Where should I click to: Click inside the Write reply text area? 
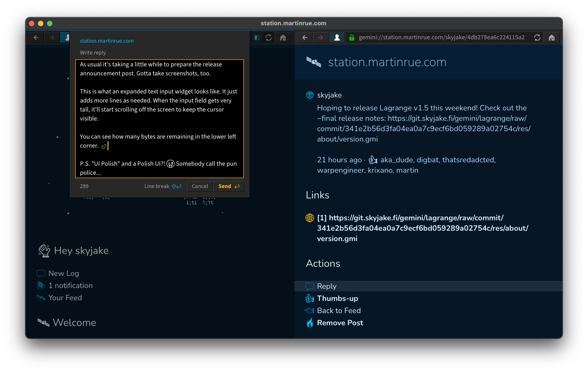click(160, 119)
